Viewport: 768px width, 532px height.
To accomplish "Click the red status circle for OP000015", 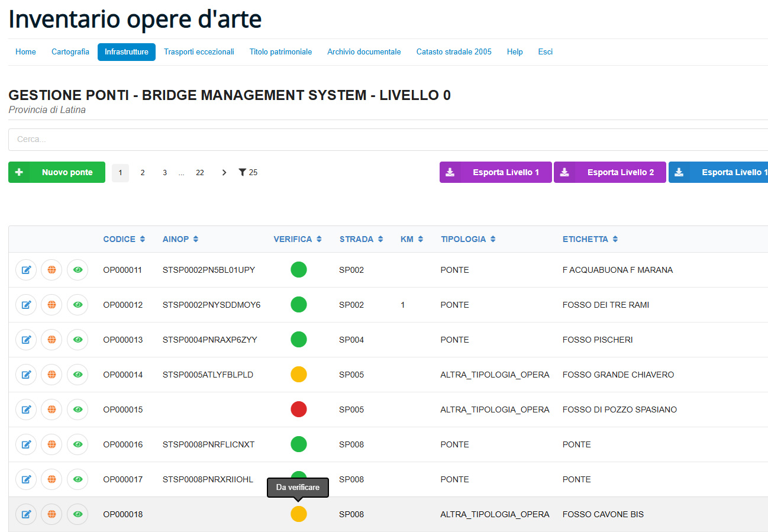I will coord(299,410).
